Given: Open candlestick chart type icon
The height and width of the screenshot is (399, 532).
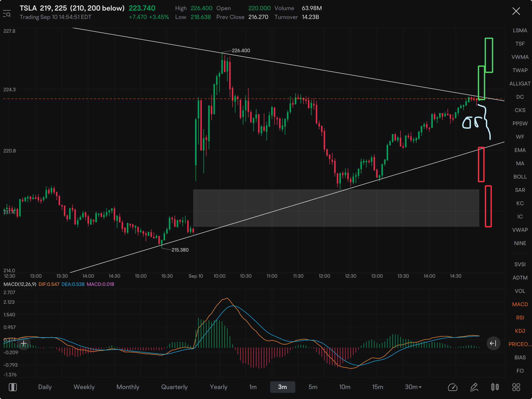Looking at the screenshot, I should 495,387.
